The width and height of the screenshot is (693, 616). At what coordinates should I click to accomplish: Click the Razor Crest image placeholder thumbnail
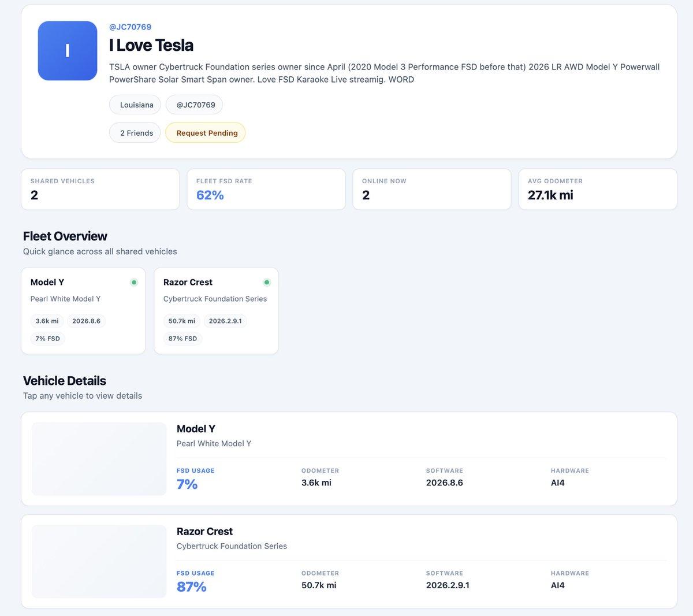point(99,562)
